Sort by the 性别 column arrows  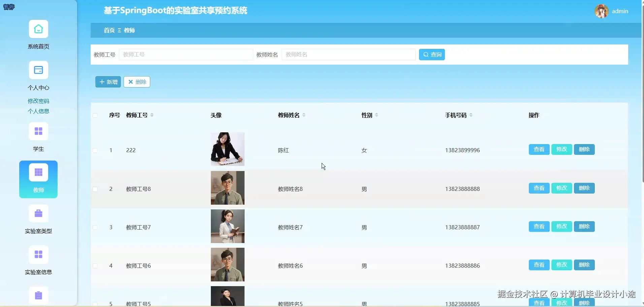point(377,115)
